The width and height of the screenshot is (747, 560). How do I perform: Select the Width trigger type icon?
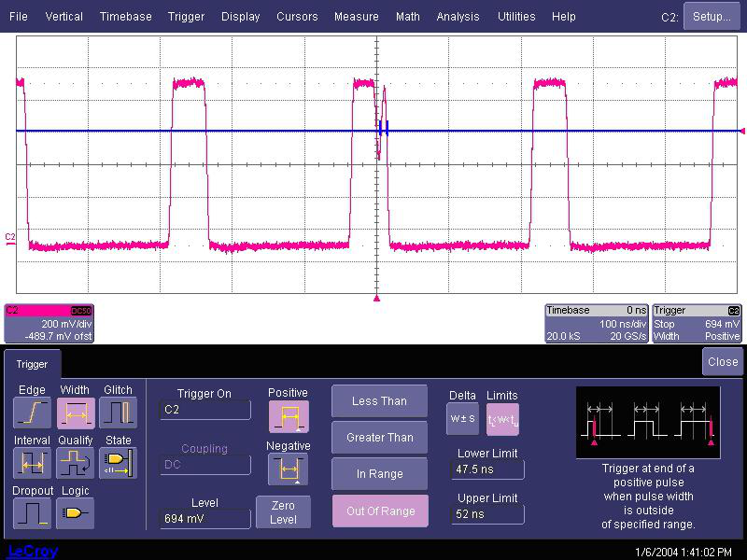pos(75,413)
